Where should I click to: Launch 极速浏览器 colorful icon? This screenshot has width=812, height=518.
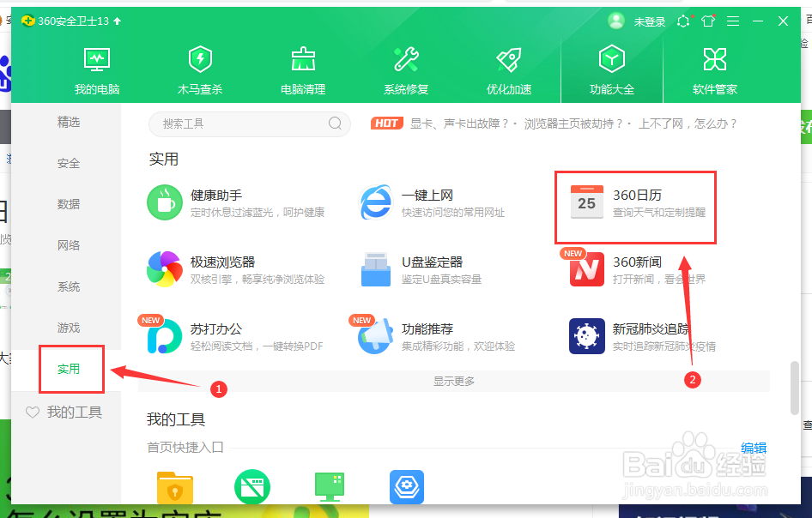165,269
